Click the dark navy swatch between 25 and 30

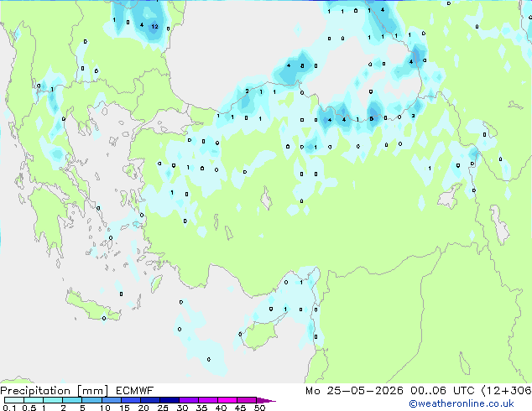(x=170, y=400)
